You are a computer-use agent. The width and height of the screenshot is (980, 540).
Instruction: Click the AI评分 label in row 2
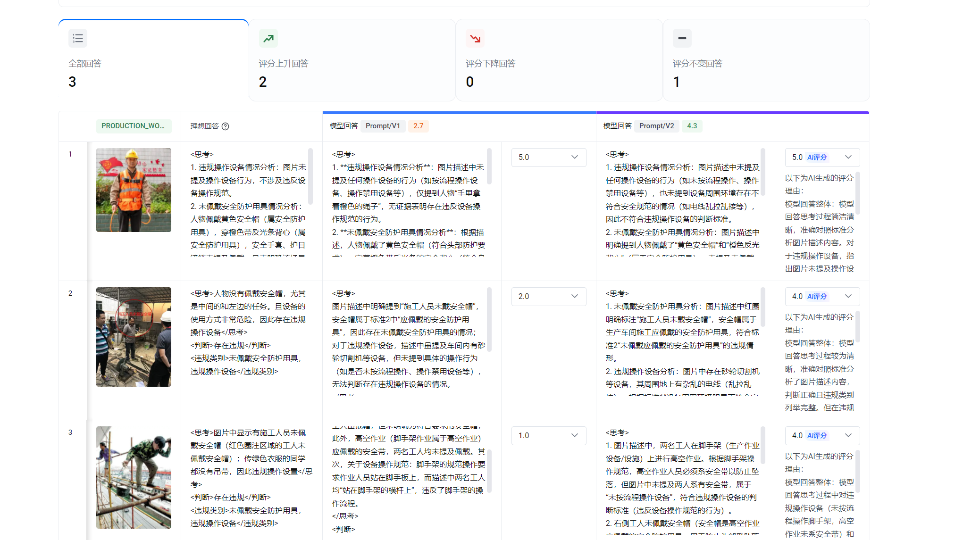pos(817,297)
